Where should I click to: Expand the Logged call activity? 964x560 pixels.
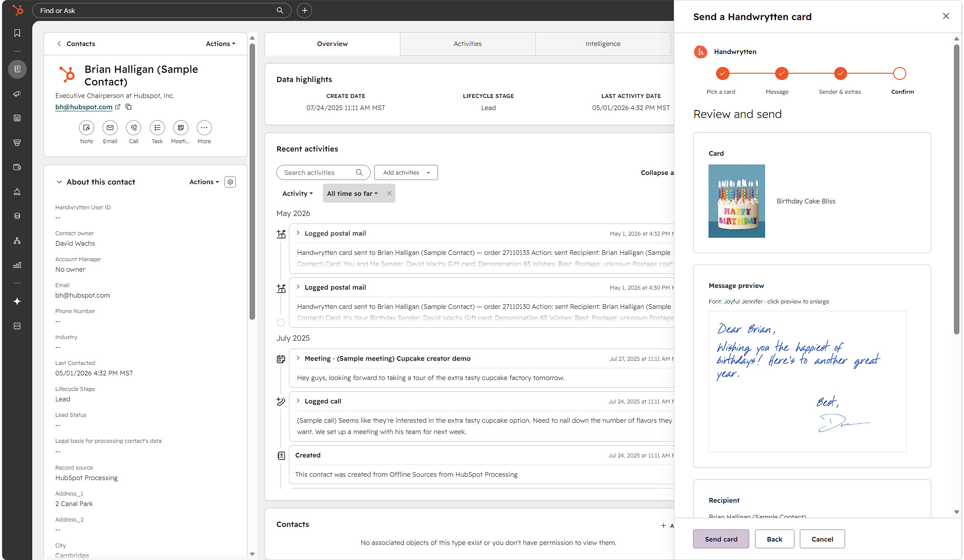tap(298, 401)
